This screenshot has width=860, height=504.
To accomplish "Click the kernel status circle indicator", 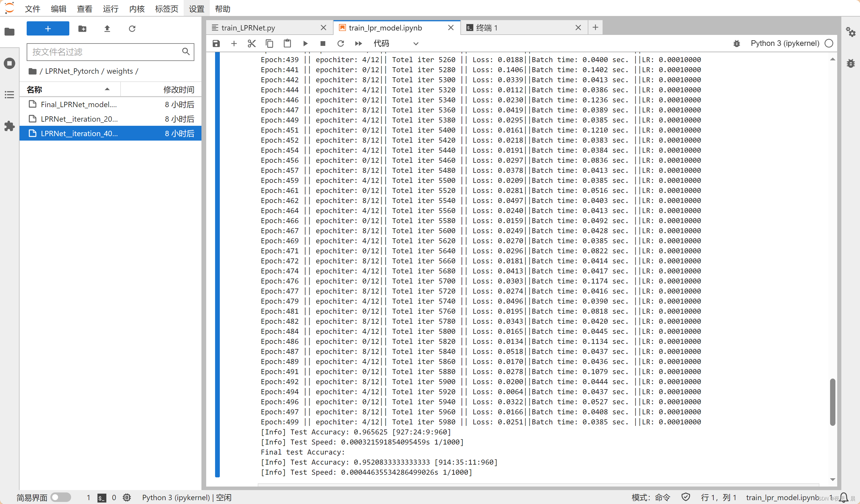I will tap(829, 43).
